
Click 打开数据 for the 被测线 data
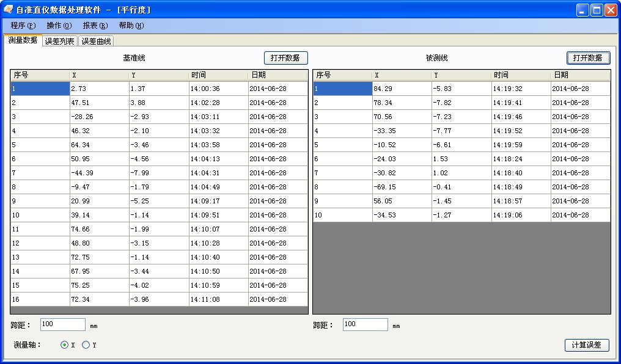point(588,58)
